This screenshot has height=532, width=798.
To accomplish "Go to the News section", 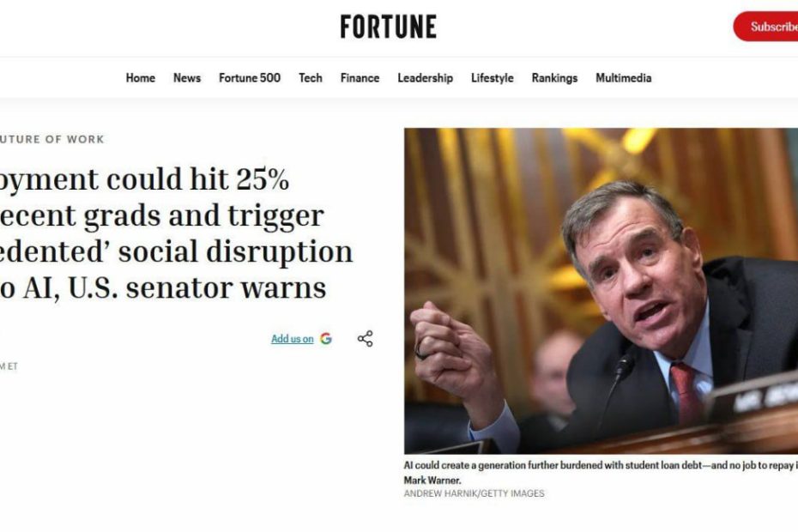I will (x=187, y=78).
